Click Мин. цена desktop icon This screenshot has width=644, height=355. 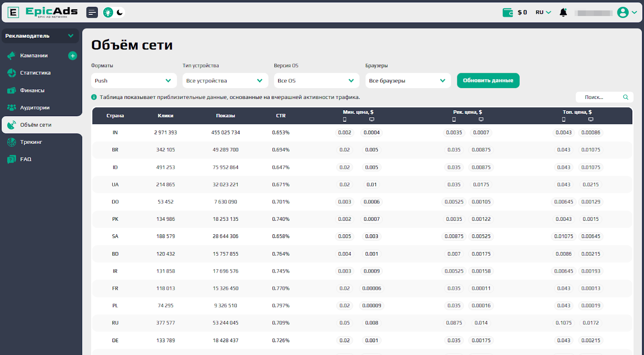coord(372,119)
